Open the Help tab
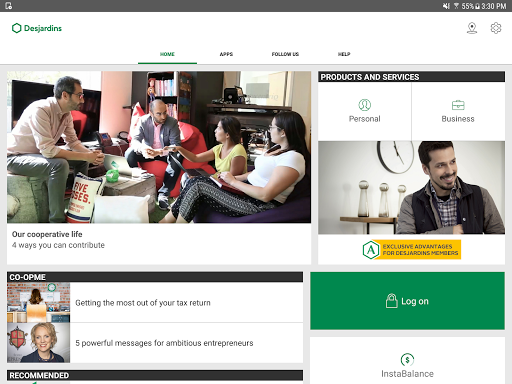The width and height of the screenshot is (512, 384). (344, 54)
